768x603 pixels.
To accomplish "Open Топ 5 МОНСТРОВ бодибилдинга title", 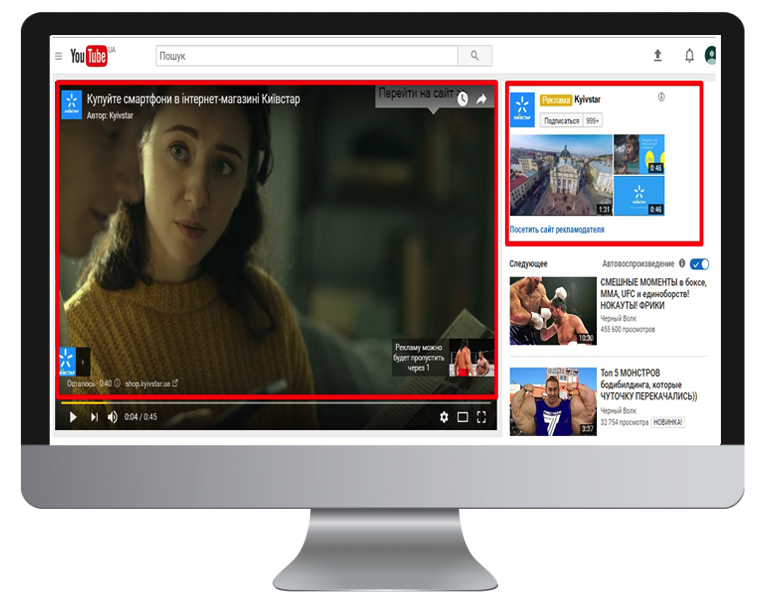I will coord(649,385).
